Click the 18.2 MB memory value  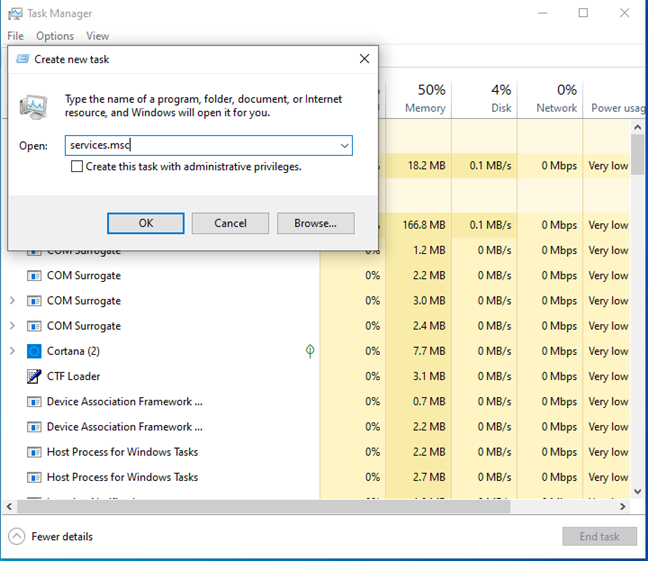[x=426, y=166]
